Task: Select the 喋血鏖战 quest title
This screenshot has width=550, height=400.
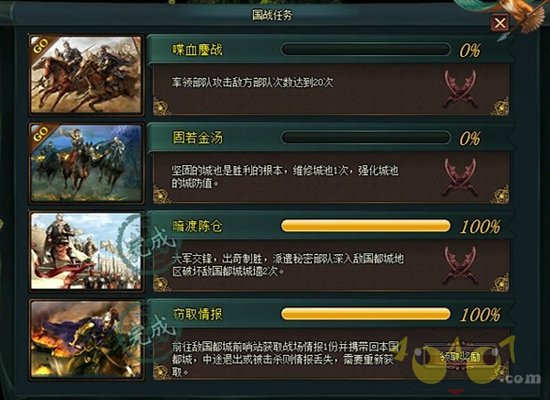Action: pyautogui.click(x=197, y=49)
